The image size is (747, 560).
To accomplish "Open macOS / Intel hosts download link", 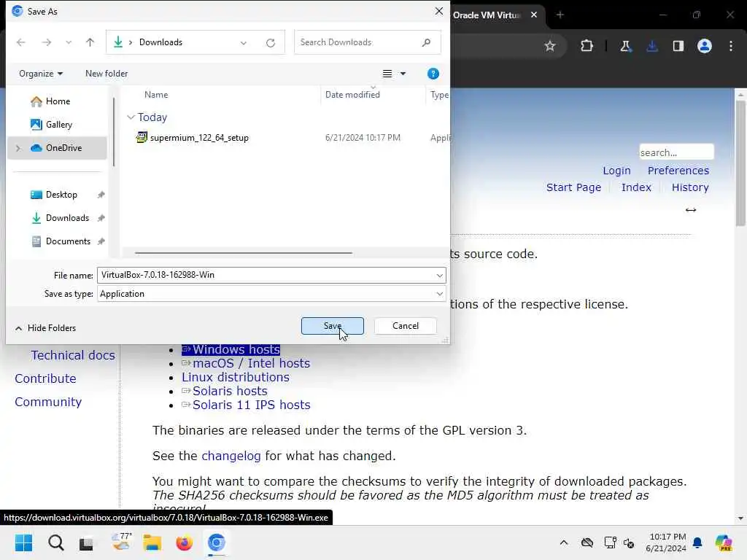I will pos(251,363).
